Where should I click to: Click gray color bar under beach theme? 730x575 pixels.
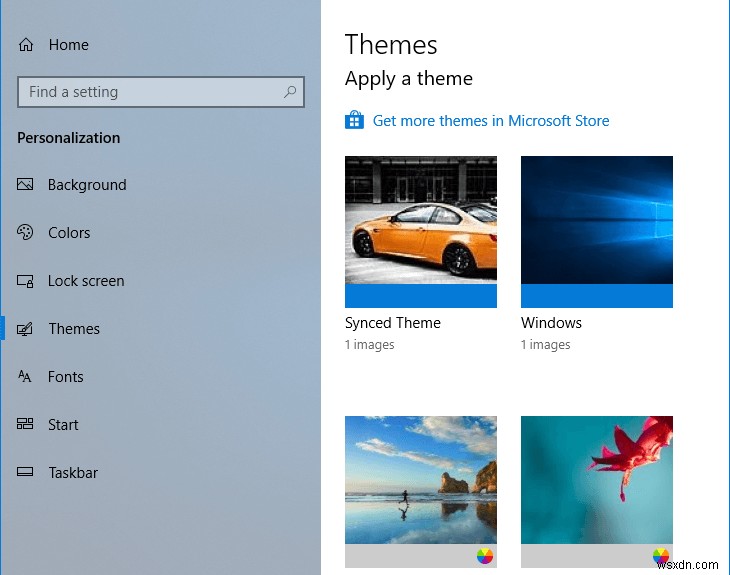(x=421, y=556)
